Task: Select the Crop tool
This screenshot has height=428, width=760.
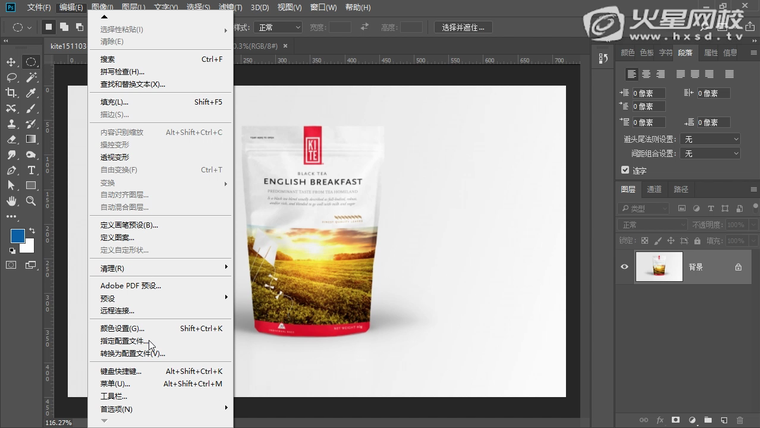Action: (12, 92)
